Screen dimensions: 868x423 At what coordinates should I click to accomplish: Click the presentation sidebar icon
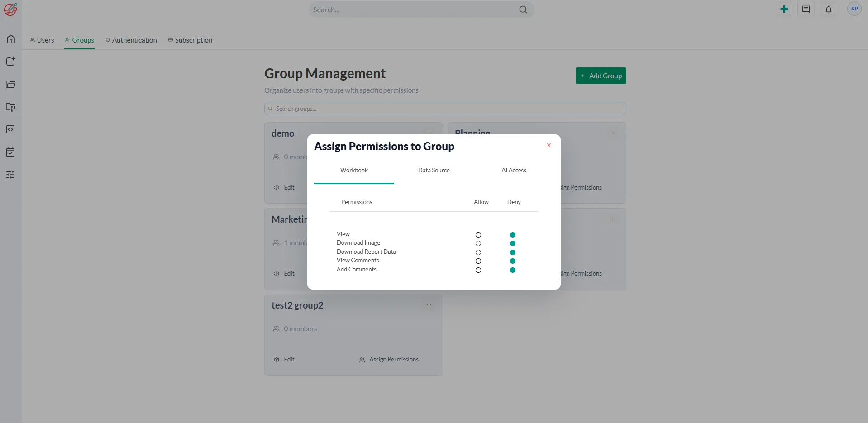coord(11,107)
